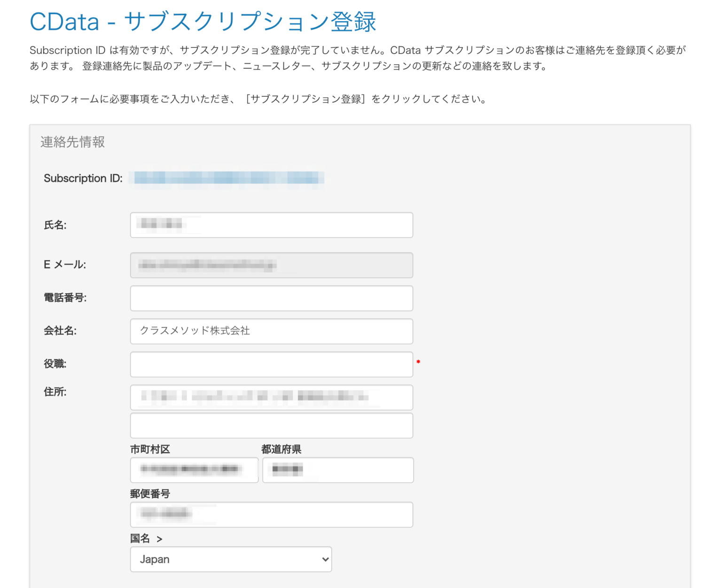Click the 氏名 name input field

pyautogui.click(x=271, y=225)
